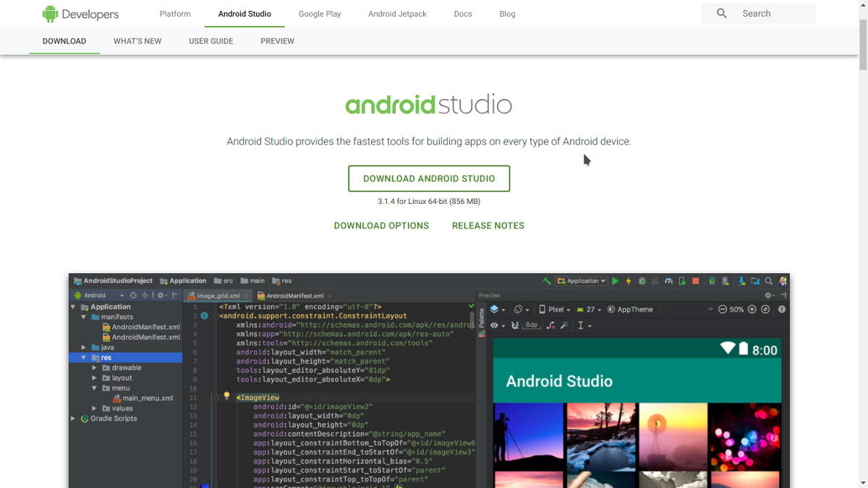Open the Android Jetpack nav tab
The image size is (868, 488).
[397, 14]
